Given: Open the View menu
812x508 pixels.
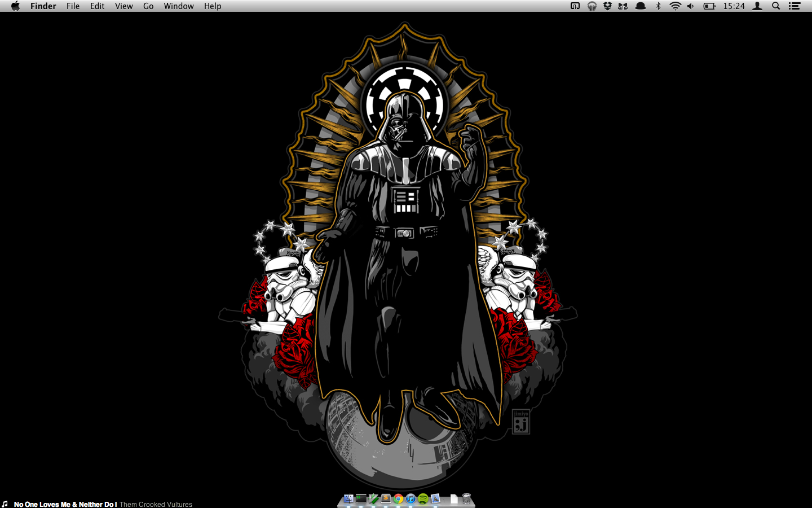Looking at the screenshot, I should click(123, 6).
